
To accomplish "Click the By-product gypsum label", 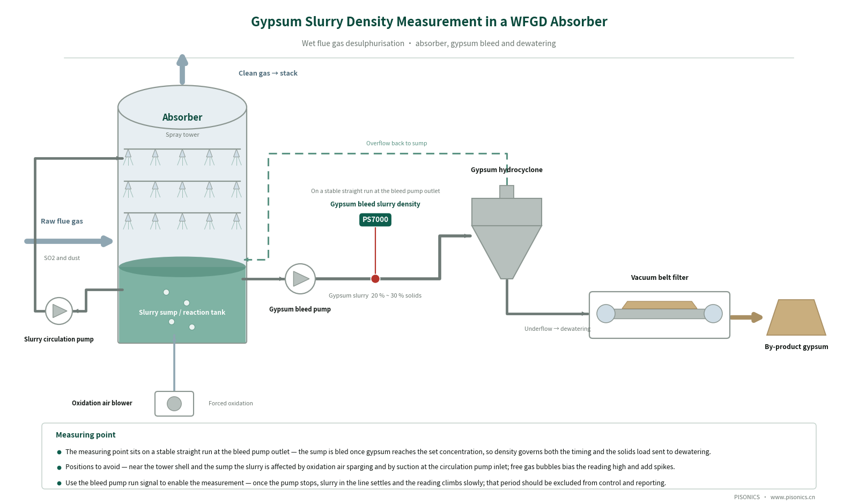I will [x=796, y=346].
